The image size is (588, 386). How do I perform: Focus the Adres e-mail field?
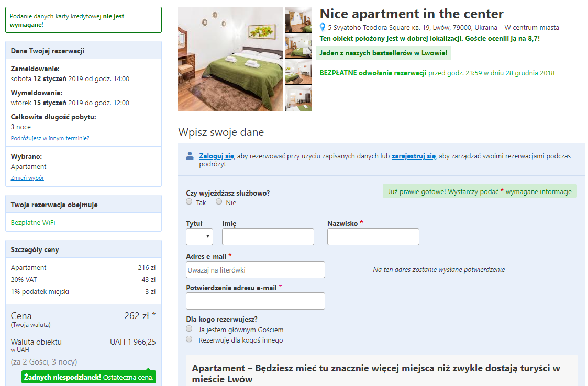click(256, 269)
